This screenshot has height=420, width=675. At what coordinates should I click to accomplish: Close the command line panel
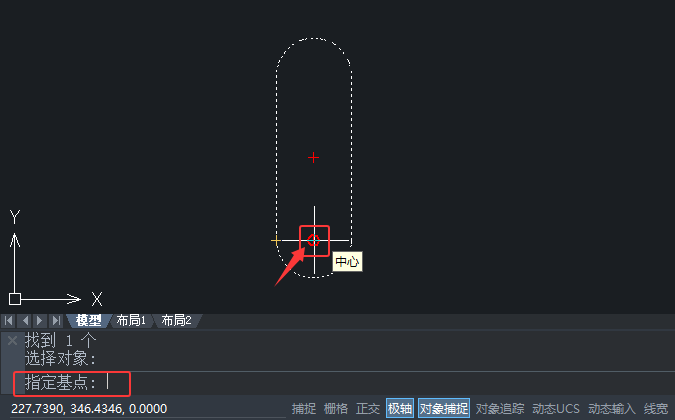12,341
